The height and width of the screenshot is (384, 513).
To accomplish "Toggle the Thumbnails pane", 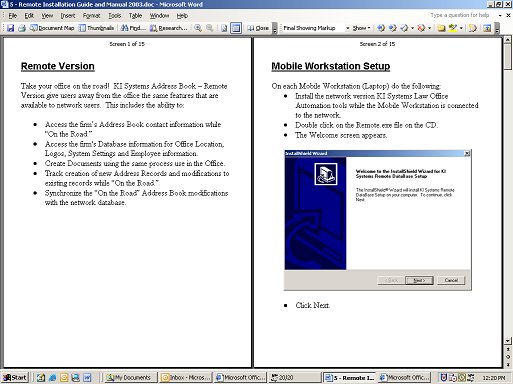I will [x=97, y=28].
